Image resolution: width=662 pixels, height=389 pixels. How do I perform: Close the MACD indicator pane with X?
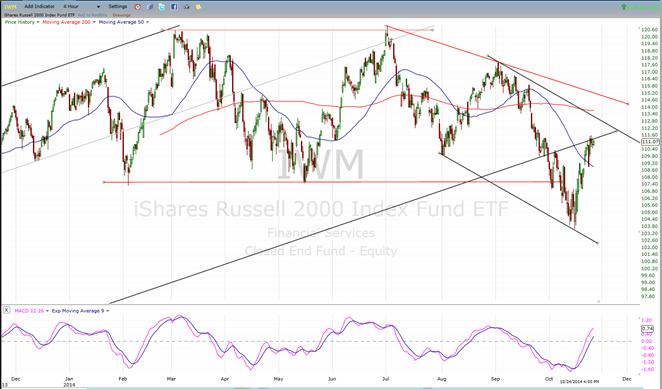tap(6, 310)
